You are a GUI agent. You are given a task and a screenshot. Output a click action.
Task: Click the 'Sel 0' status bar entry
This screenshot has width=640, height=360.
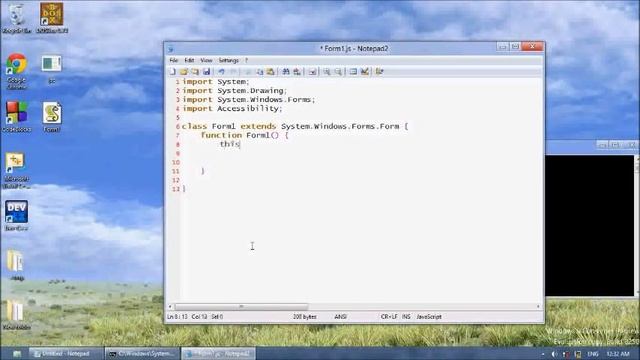tap(217, 317)
